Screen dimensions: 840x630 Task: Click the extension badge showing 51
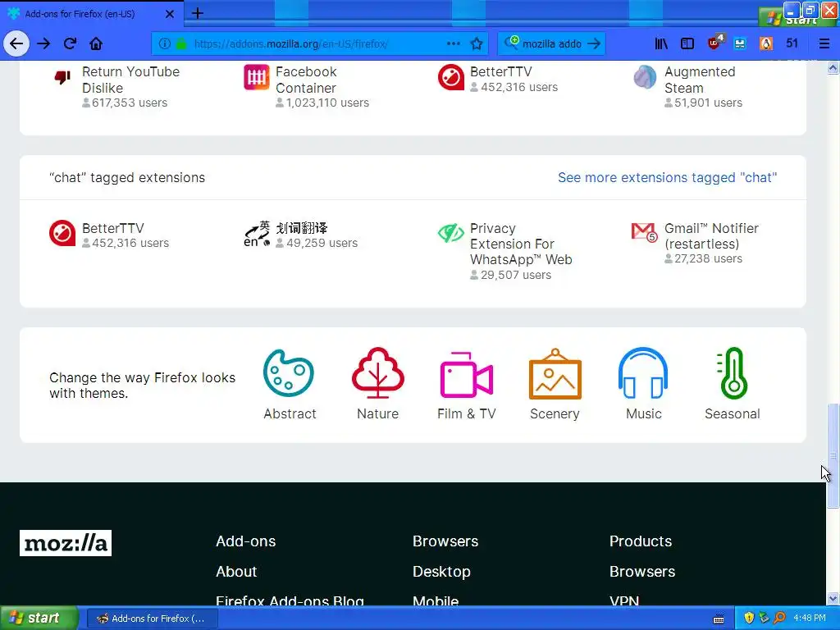792,43
